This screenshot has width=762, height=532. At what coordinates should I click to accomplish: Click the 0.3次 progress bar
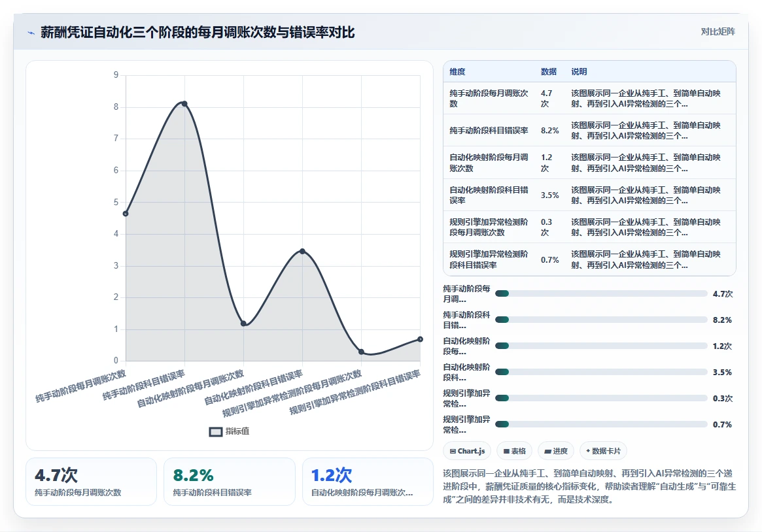coord(601,399)
